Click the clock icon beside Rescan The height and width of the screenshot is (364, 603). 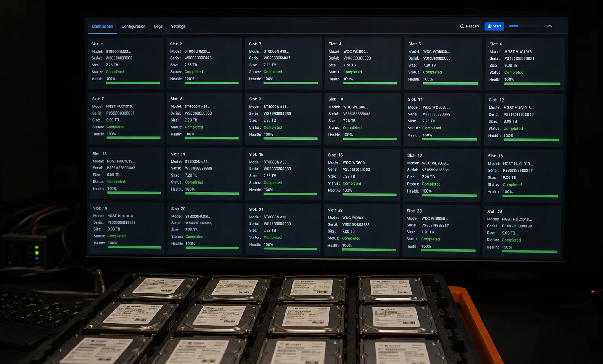pos(462,26)
